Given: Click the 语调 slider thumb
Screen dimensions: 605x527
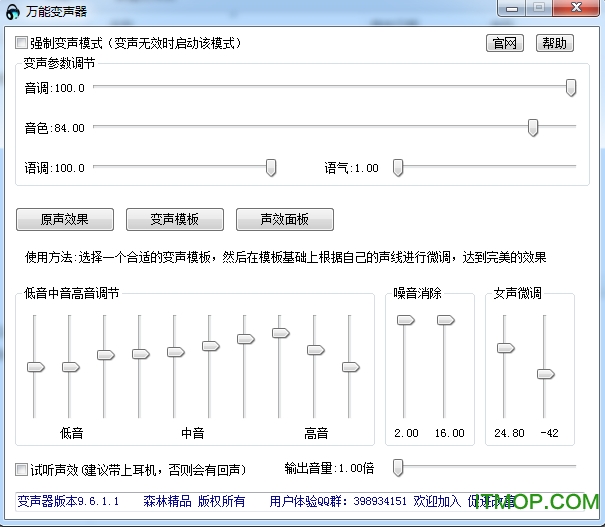Looking at the screenshot, I should [x=271, y=167].
